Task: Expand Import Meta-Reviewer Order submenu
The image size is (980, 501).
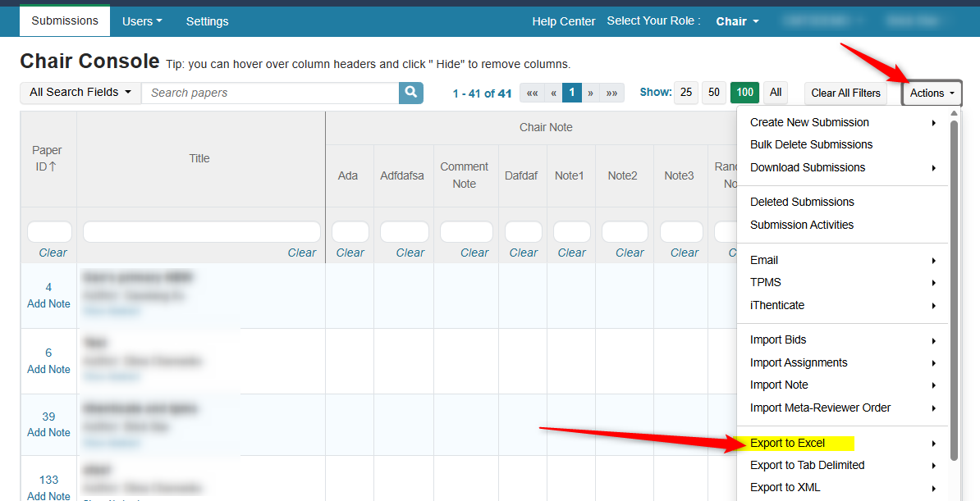Action: click(x=843, y=408)
